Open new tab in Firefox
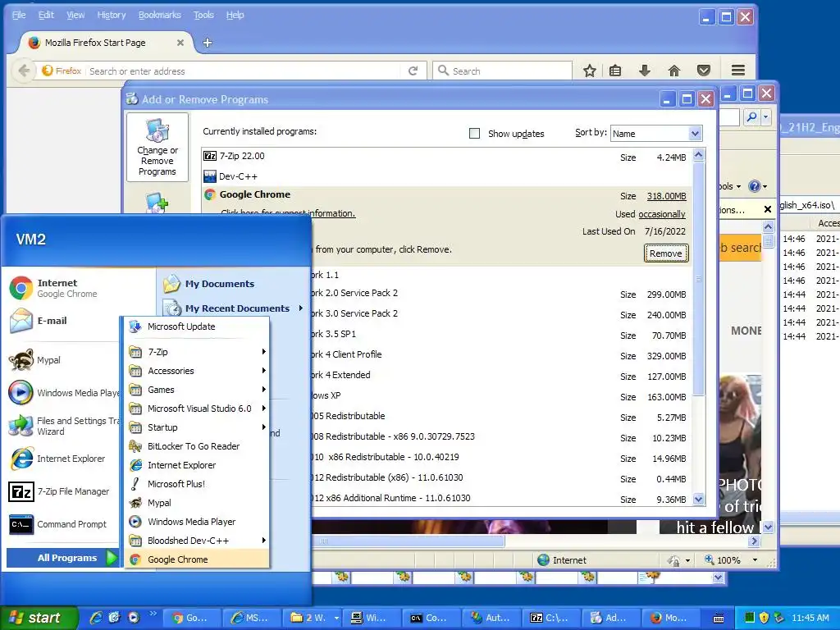This screenshot has height=630, width=840. [x=208, y=43]
